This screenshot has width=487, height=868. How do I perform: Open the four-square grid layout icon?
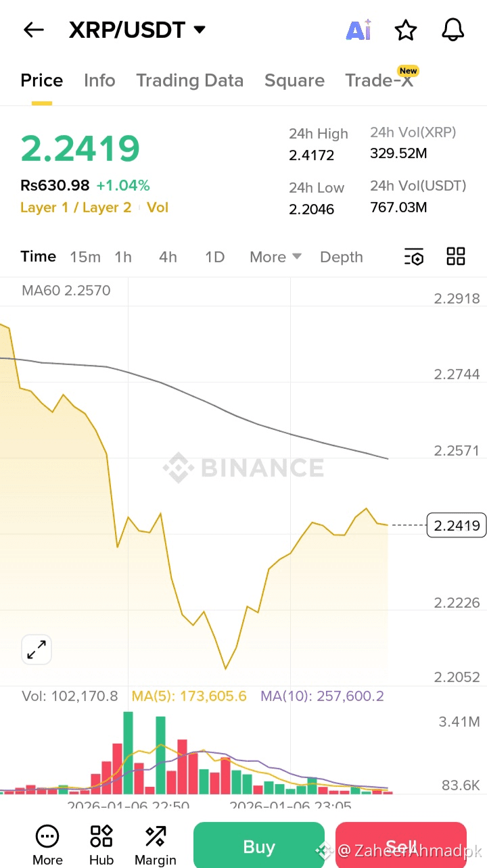(x=456, y=256)
